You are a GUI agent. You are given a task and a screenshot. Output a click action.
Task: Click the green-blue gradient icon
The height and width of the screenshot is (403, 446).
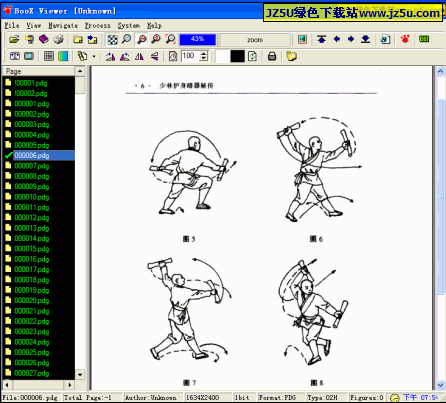tap(63, 56)
